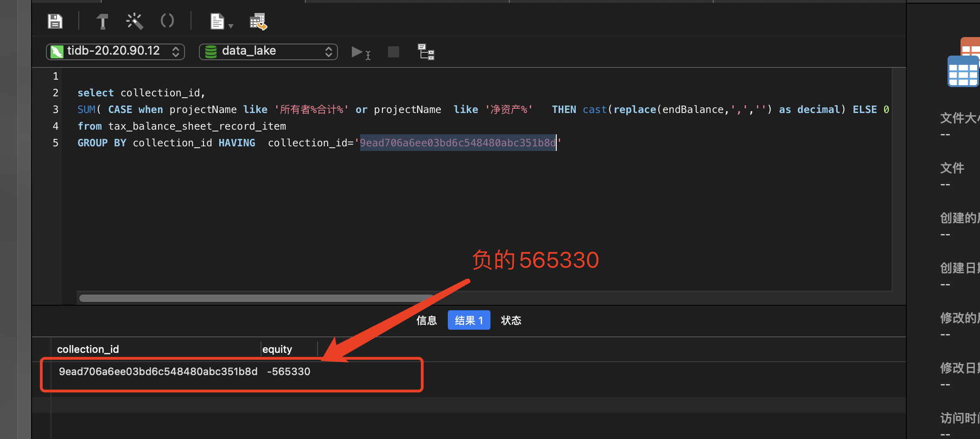The height and width of the screenshot is (439, 980).
Task: Export the result using the table export icon
Action: (x=258, y=21)
